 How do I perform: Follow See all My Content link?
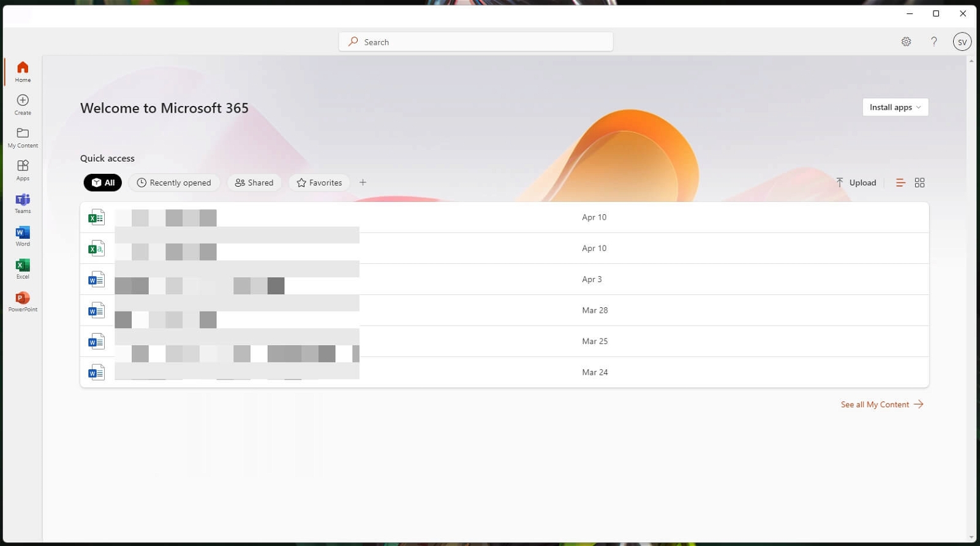[882, 405]
